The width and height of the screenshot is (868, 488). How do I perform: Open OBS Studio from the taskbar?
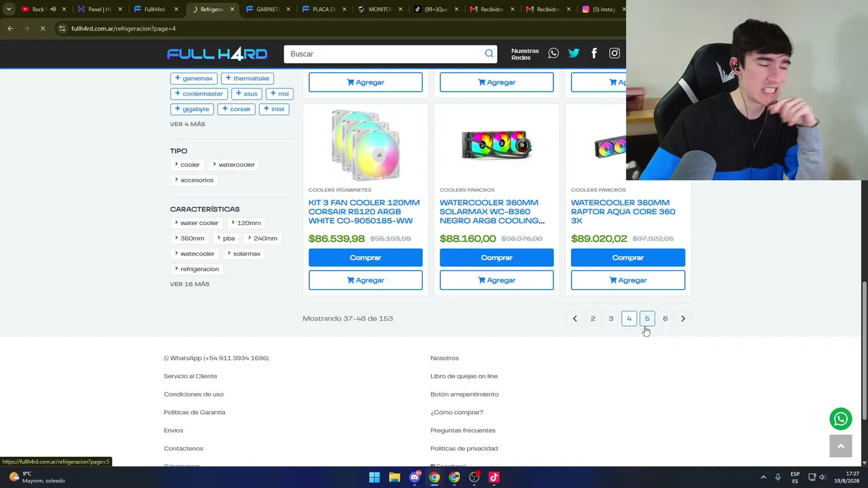coord(474,477)
